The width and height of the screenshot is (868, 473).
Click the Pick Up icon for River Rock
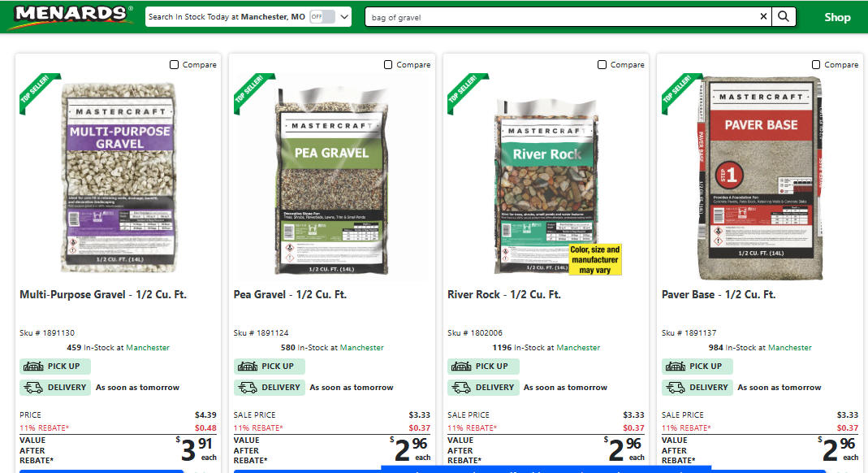point(461,366)
